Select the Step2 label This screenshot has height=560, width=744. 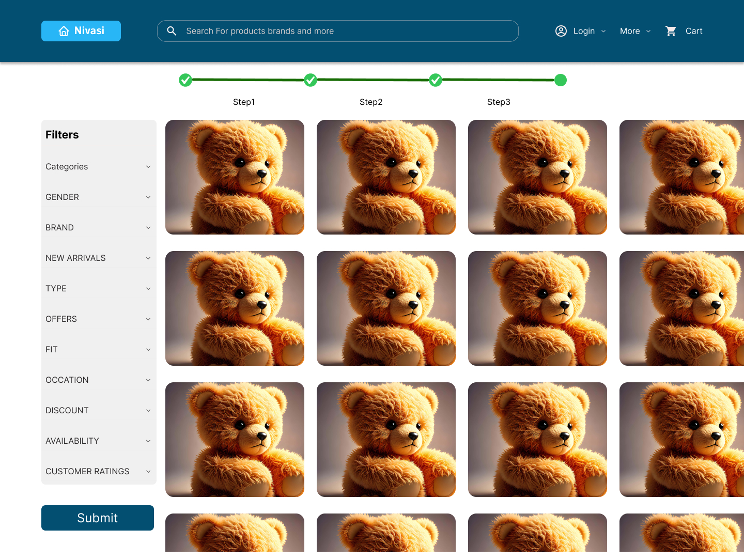tap(371, 102)
